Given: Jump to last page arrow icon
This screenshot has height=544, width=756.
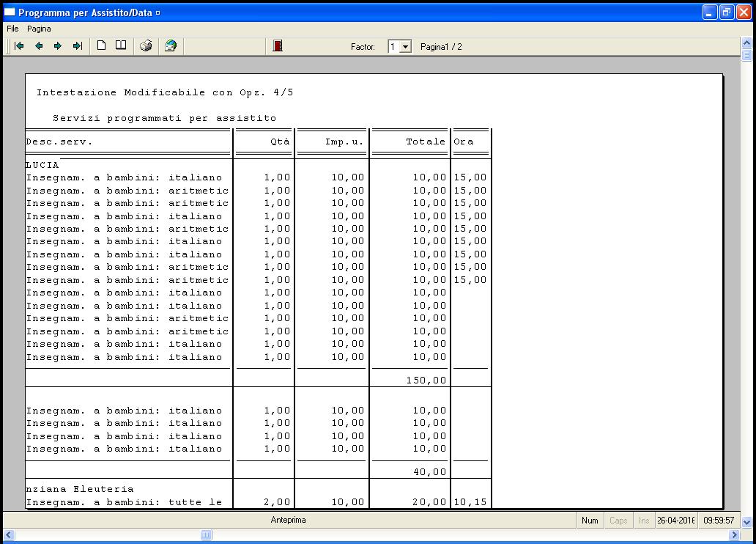Looking at the screenshot, I should tap(78, 46).
